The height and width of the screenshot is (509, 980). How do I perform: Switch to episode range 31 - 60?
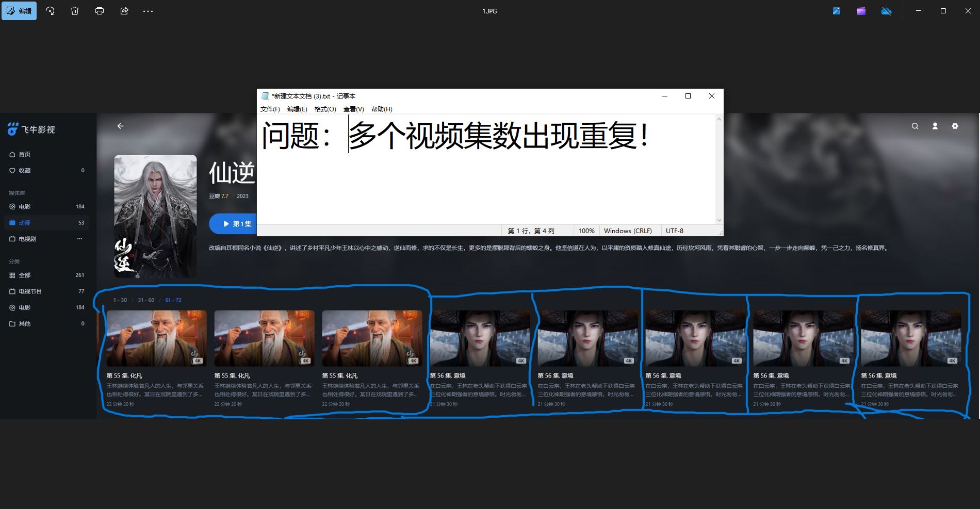pyautogui.click(x=146, y=300)
